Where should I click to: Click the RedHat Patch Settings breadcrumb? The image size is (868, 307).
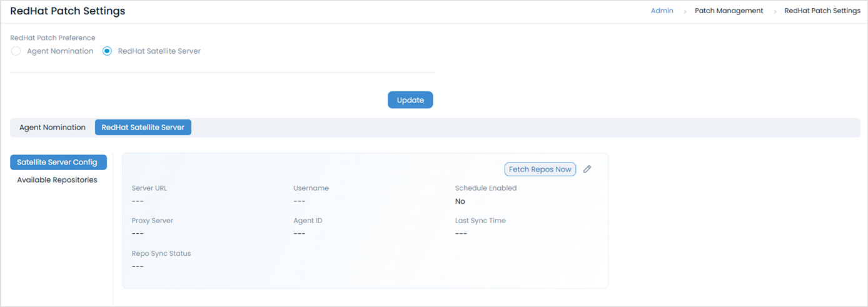tap(822, 11)
